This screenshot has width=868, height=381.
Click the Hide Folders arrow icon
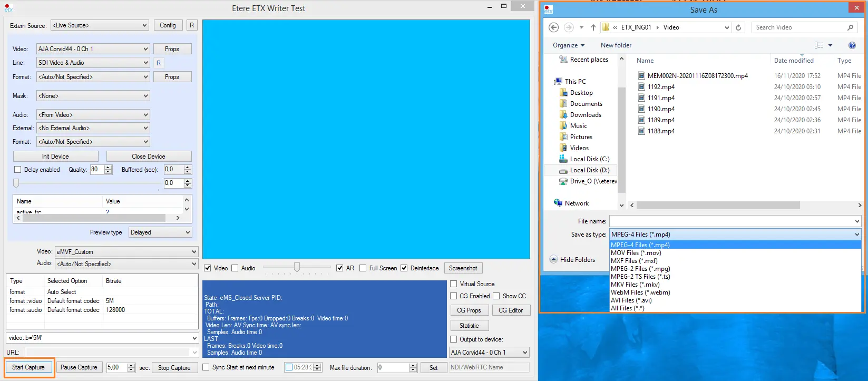553,259
